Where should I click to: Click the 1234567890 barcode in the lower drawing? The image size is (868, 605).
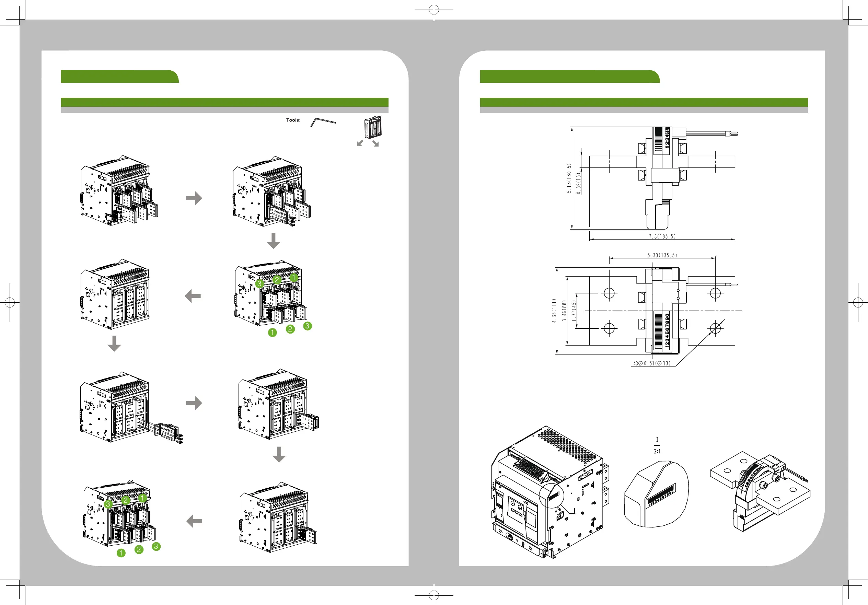tap(662, 330)
